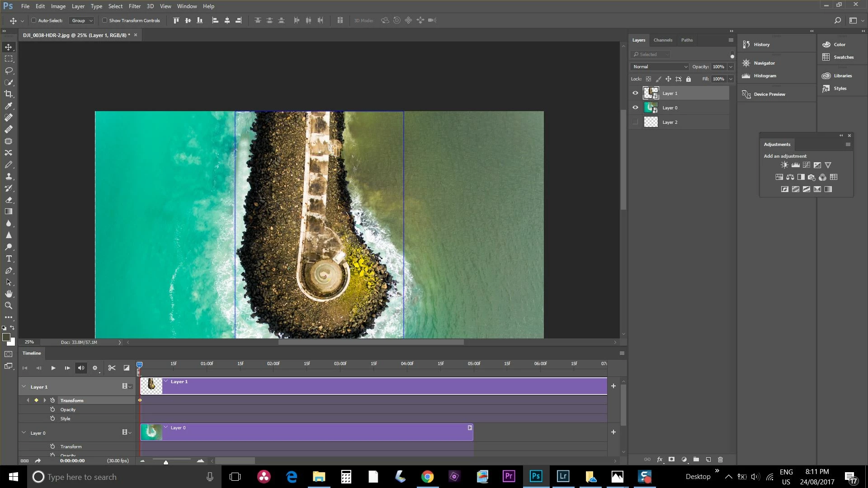Split clip at playhead with scissors icon
This screenshot has height=488, width=868.
(x=112, y=368)
